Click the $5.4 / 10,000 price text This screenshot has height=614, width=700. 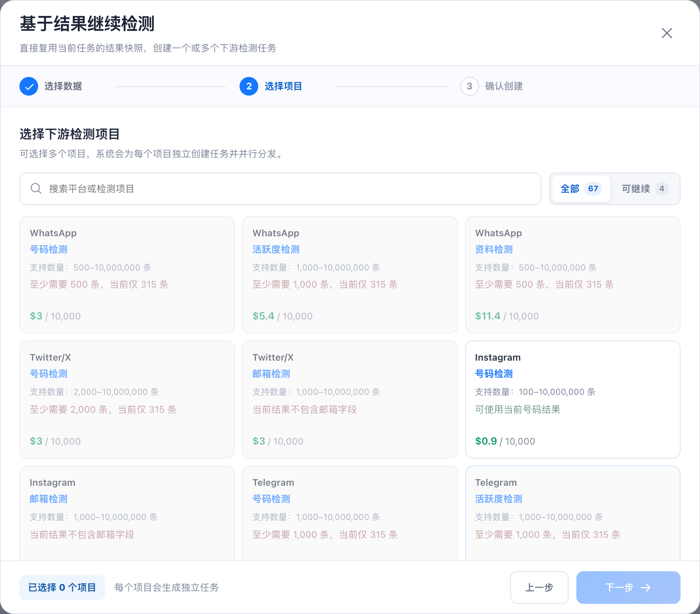click(x=283, y=316)
